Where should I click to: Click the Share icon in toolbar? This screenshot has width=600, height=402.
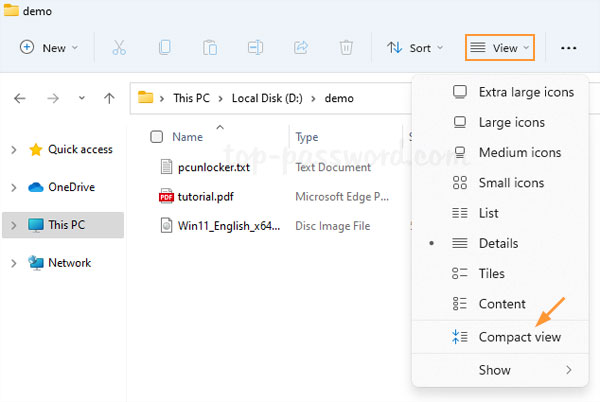click(300, 47)
